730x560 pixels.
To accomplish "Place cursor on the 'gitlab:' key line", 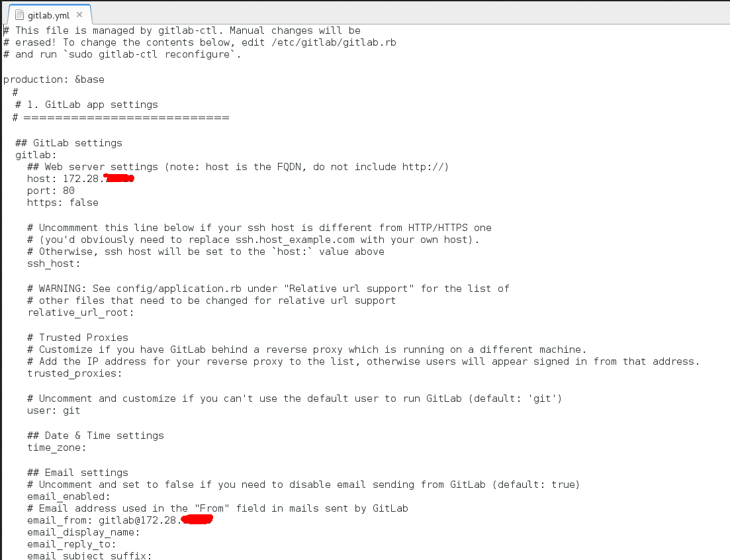I will (36, 155).
